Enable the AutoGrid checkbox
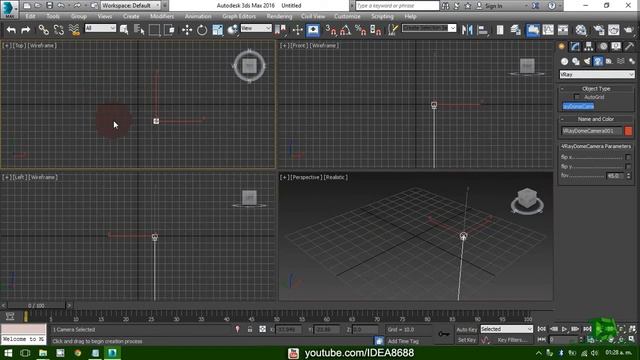The height and width of the screenshot is (360, 640). pyautogui.click(x=576, y=97)
